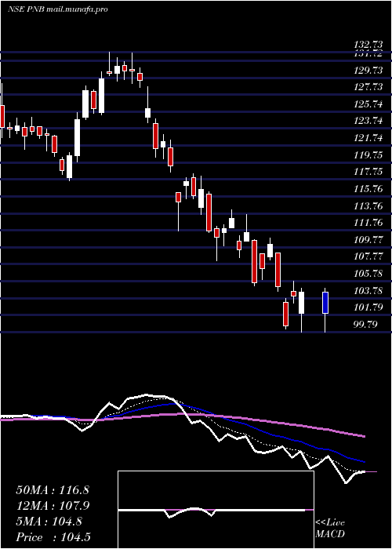
Task: Click the 123.74 price axis label
Action: coord(368,121)
